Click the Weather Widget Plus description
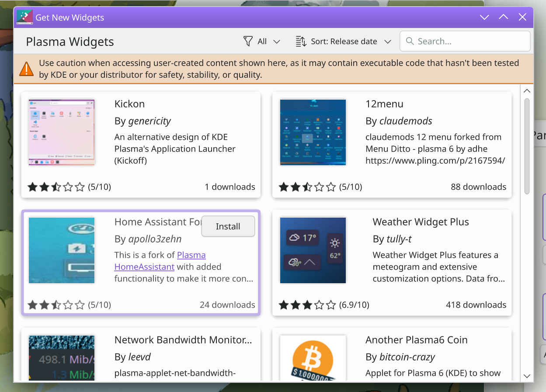Screen dimensions: 546x392 439,267
